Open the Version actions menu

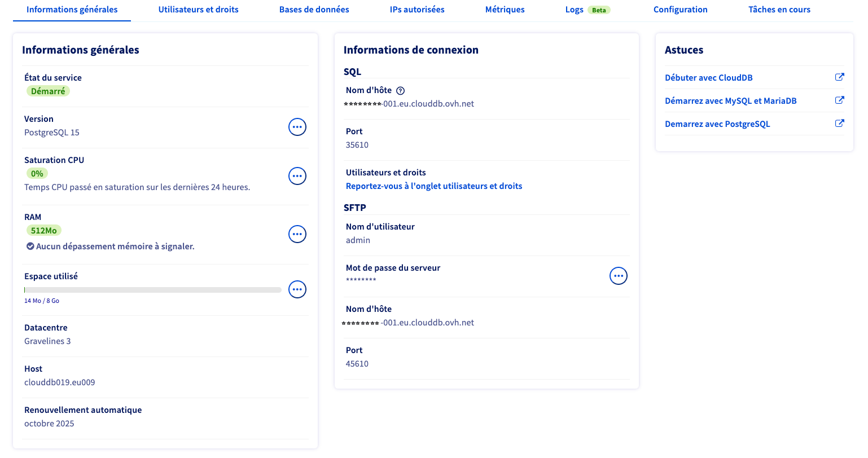[297, 127]
